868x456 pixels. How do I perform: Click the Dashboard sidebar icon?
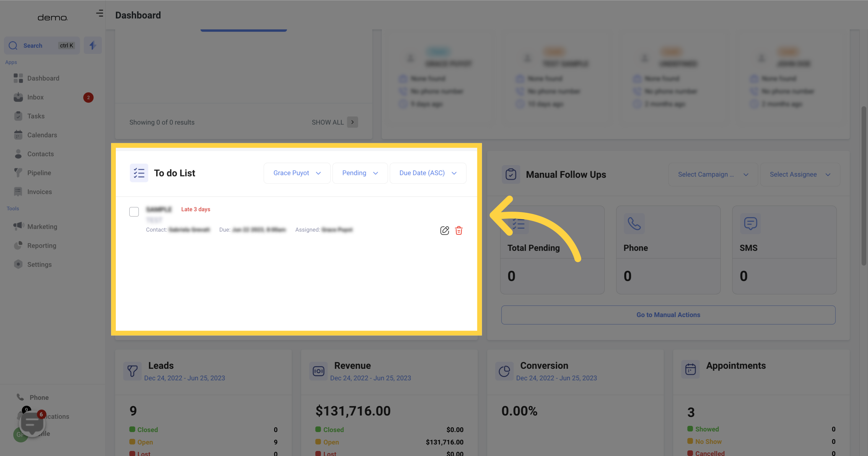pos(18,78)
